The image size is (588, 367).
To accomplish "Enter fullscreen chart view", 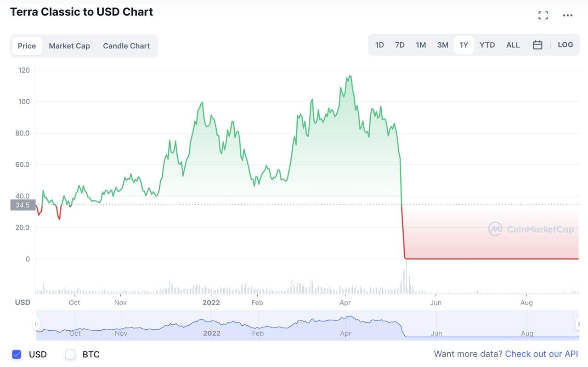I will click(543, 15).
